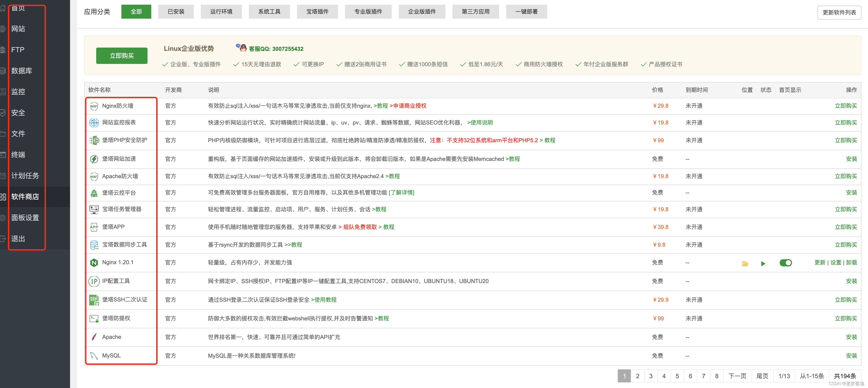The height and width of the screenshot is (388, 868).
Task: Click 安装 for the MySQL row
Action: click(851, 356)
